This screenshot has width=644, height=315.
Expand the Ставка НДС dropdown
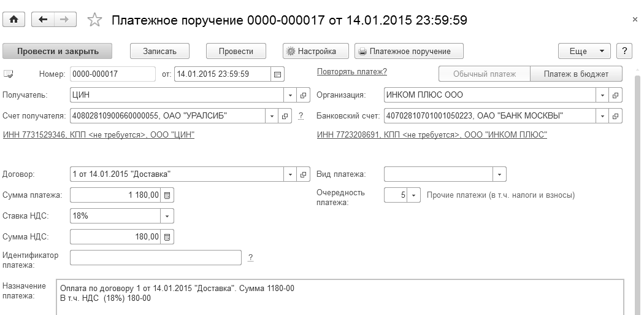click(x=167, y=216)
